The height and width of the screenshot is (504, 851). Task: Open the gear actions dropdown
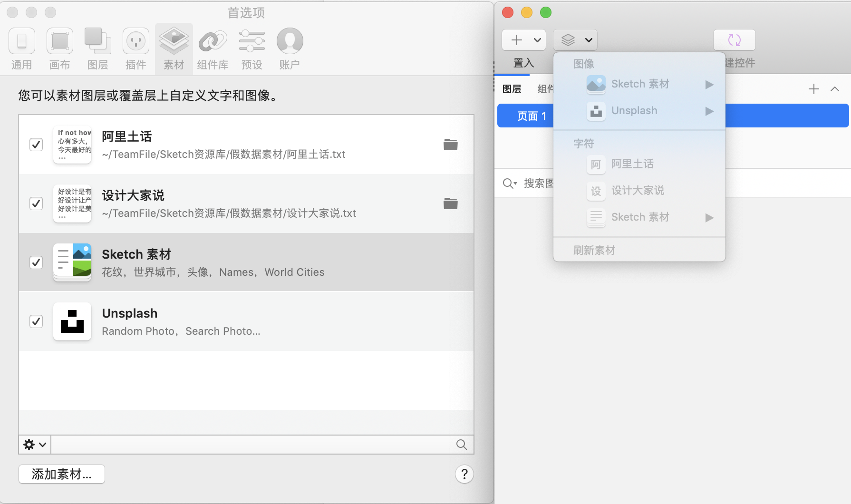[x=35, y=445]
